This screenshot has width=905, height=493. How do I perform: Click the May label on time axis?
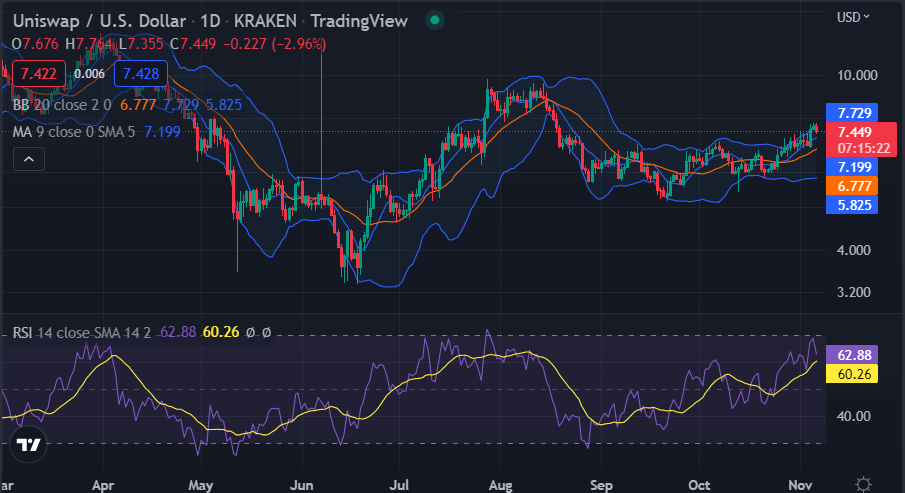[201, 485]
